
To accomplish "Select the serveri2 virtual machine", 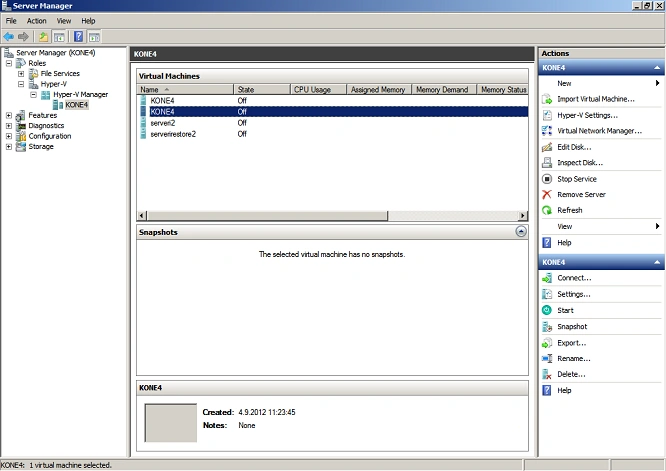I will point(333,123).
